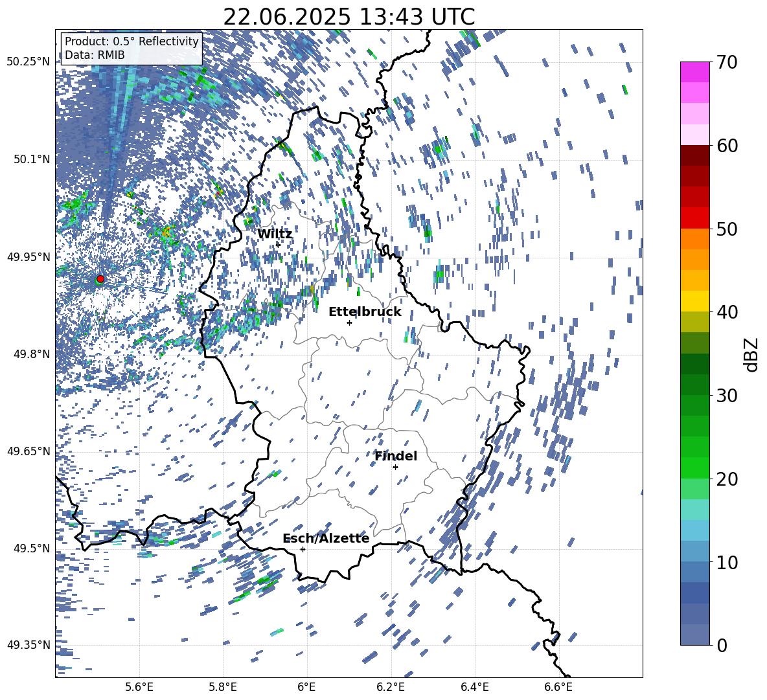Click the Wiltz station cross marker
The height and width of the screenshot is (700, 767).
[278, 245]
